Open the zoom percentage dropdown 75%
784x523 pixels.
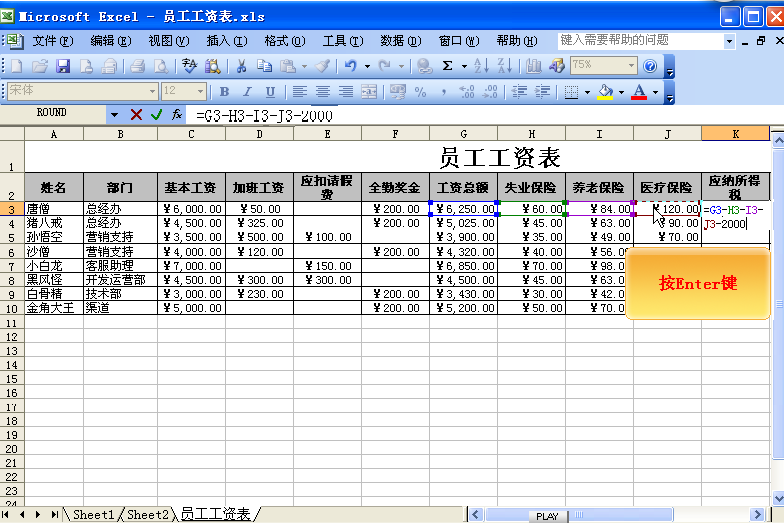[632, 66]
